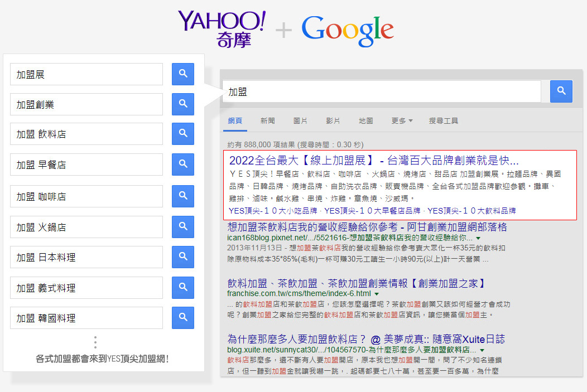Viewport: 587px width, 392px height.
Task: Select the 加盟 火鍋店 search box
Action: point(86,227)
